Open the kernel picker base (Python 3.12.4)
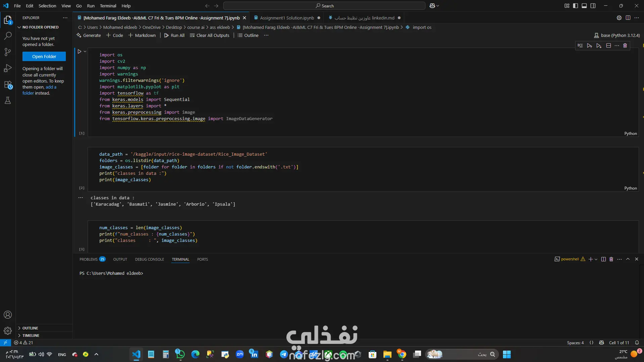Screen dimensions: 644x362 (x=617, y=35)
